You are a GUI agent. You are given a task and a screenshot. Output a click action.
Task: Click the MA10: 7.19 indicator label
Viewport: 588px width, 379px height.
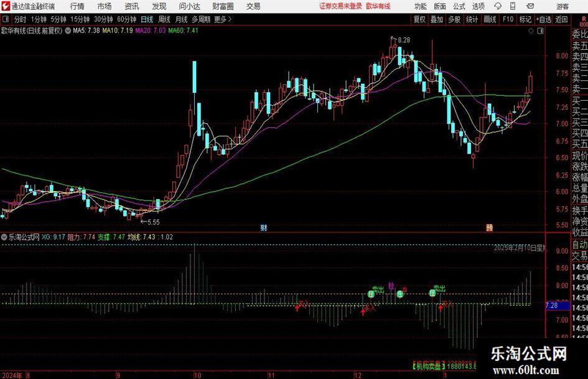[118, 30]
